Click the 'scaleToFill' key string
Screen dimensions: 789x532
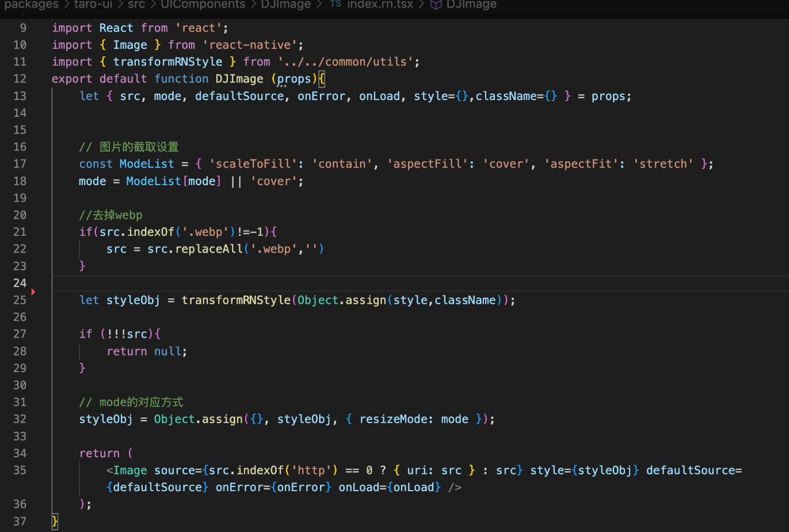pyautogui.click(x=253, y=164)
